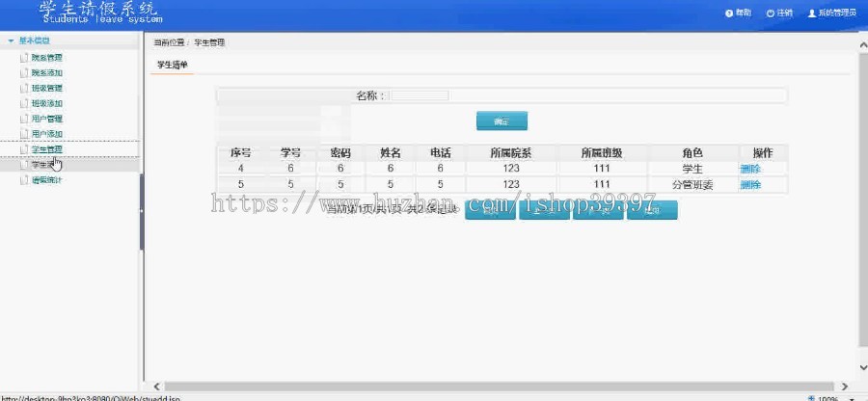The width and height of the screenshot is (868, 401).
Task: Click the 学生 role cell in row 4
Action: [x=692, y=169]
